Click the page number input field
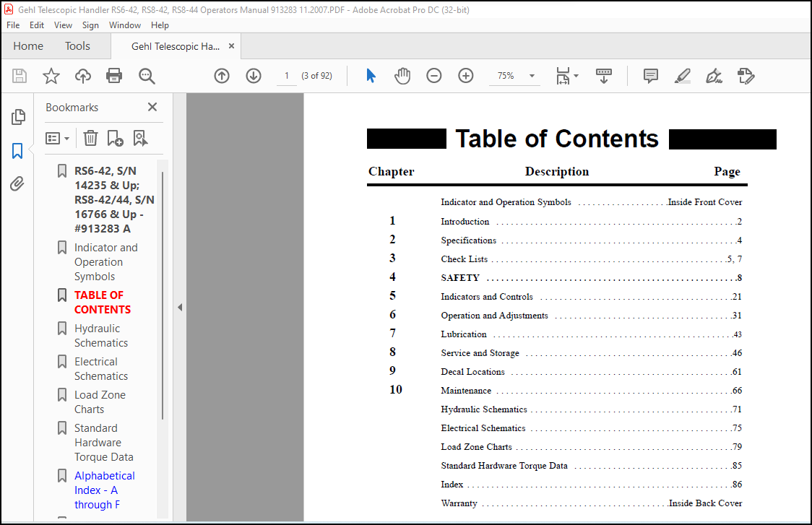This screenshot has width=812, height=525. 286,76
